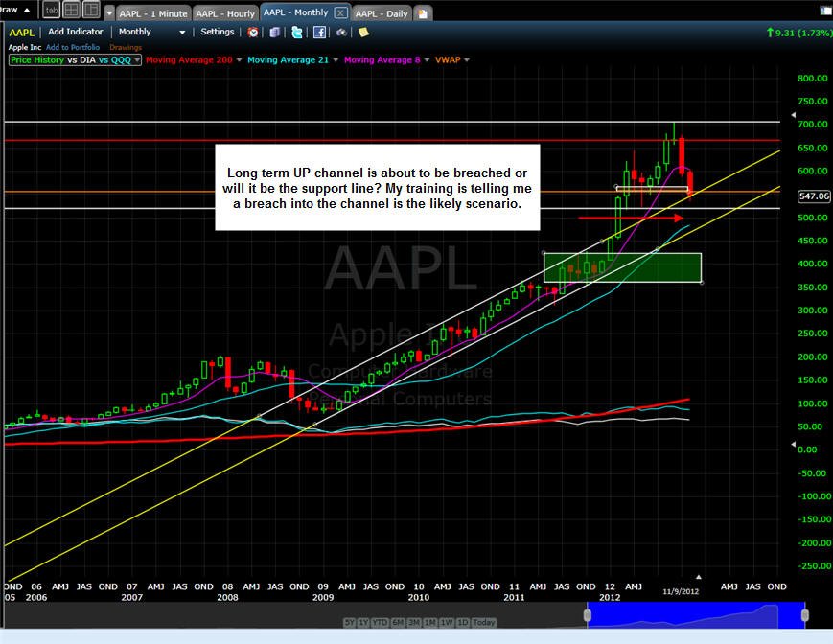The height and width of the screenshot is (644, 833).
Task: Set range to 5Y
Action: [349, 622]
